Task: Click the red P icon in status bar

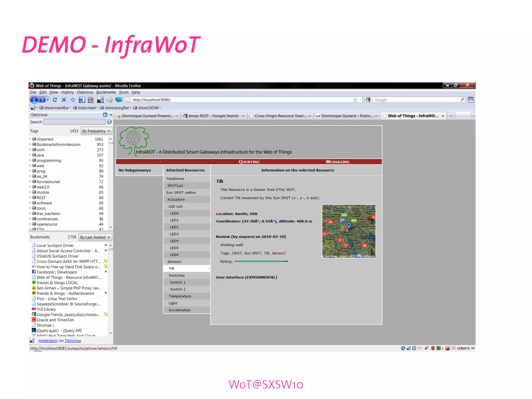Action: pyautogui.click(x=447, y=348)
